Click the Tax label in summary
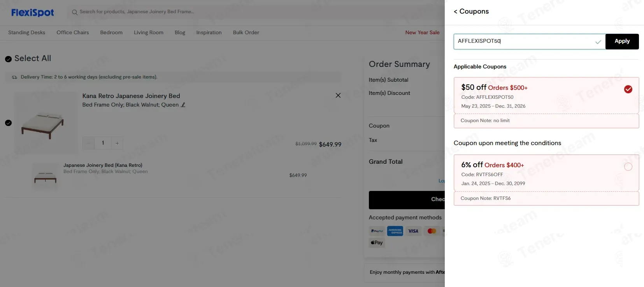This screenshot has height=287, width=644. (373, 140)
